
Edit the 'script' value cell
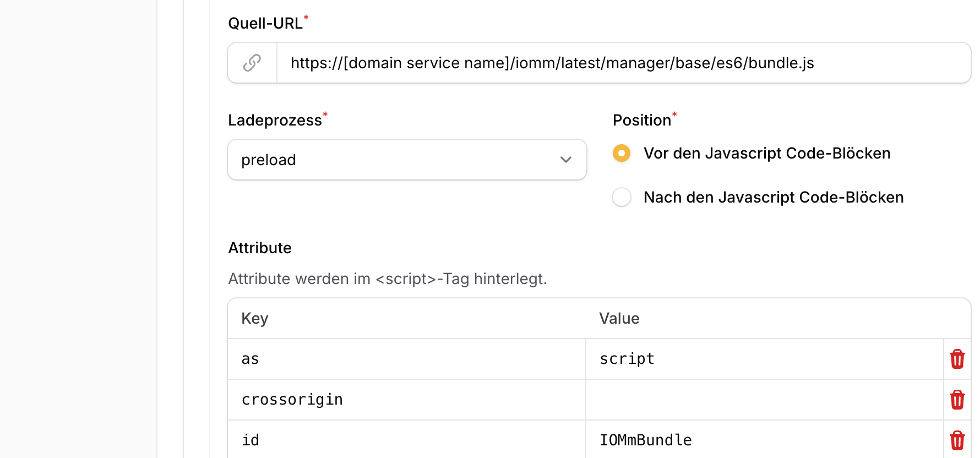[x=765, y=359]
